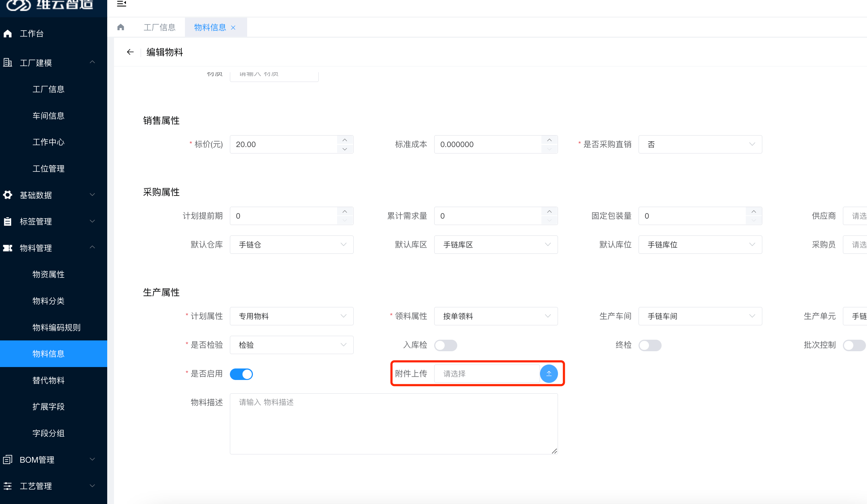867x504 pixels.
Task: Collapse the 工厂建模 menu chevron
Action: point(92,62)
